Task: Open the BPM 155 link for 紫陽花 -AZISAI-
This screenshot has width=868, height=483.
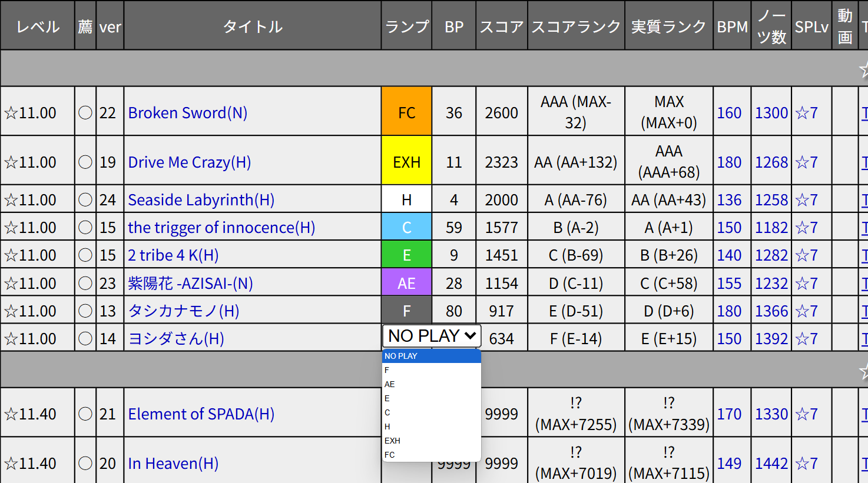Action: pos(729,283)
